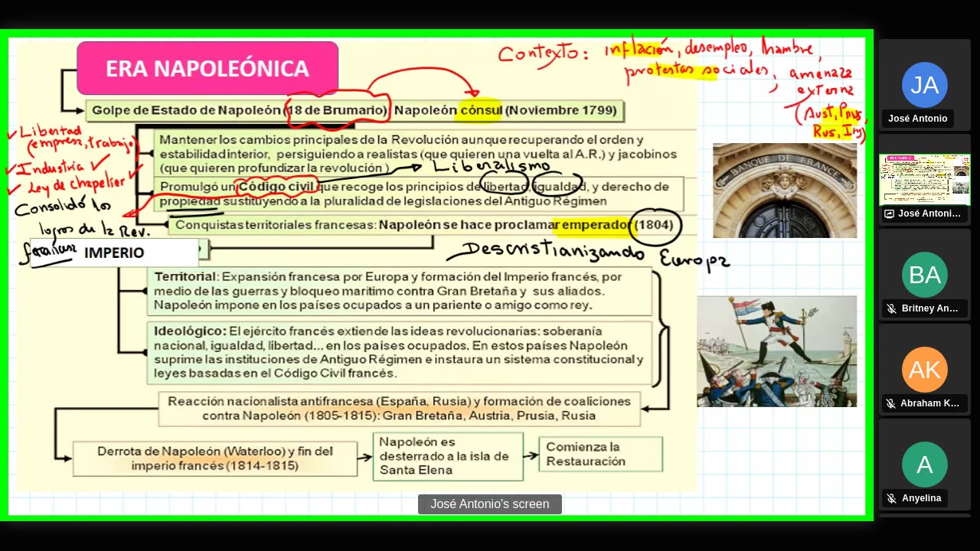980x551 pixels.
Task: Click the circled "(1804)" date
Action: coord(654,225)
